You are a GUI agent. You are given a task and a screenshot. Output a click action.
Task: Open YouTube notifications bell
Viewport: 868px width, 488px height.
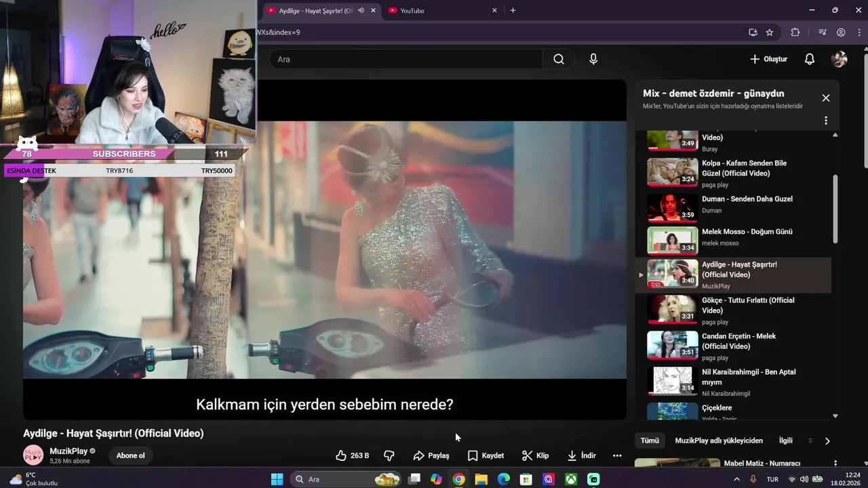click(x=810, y=59)
